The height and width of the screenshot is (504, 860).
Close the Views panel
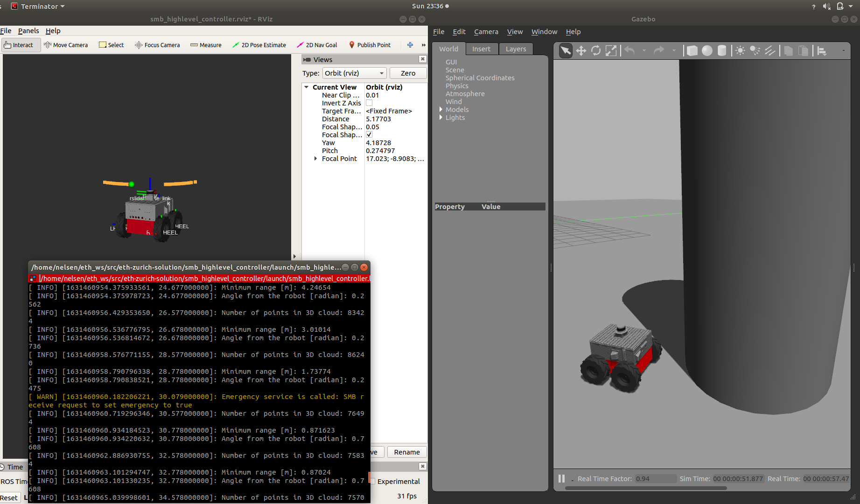click(422, 59)
